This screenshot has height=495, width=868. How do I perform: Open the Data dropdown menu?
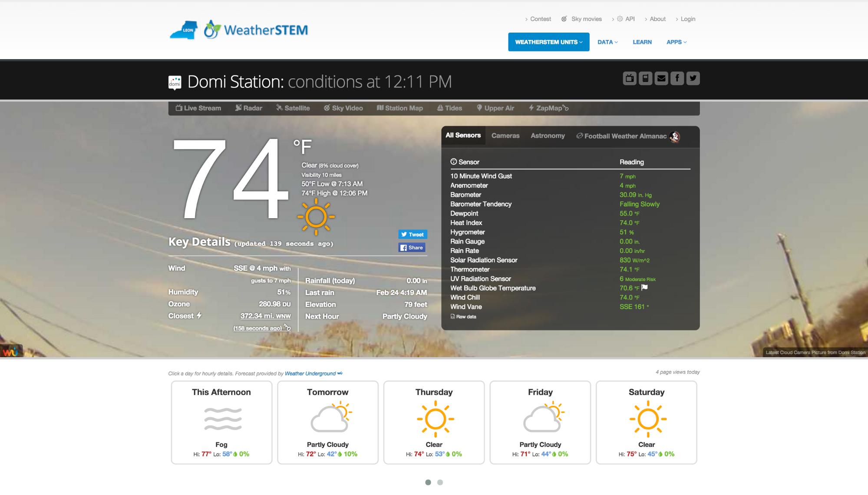607,42
